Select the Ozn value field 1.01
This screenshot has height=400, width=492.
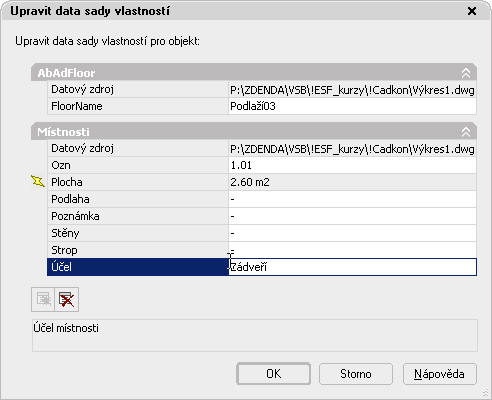353,165
